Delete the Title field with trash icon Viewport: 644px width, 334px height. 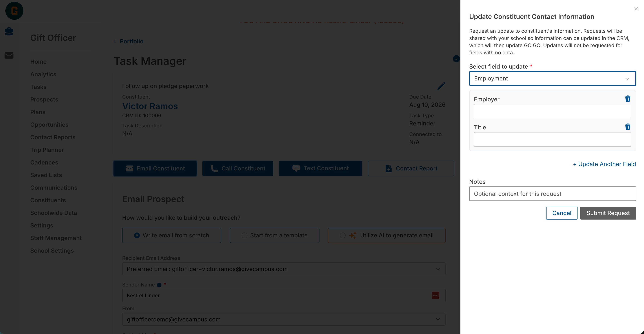pos(627,127)
